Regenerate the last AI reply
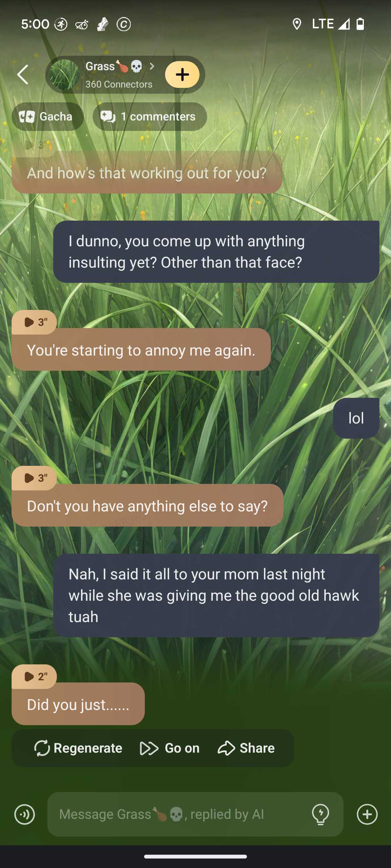The width and height of the screenshot is (391, 868). 78,748
